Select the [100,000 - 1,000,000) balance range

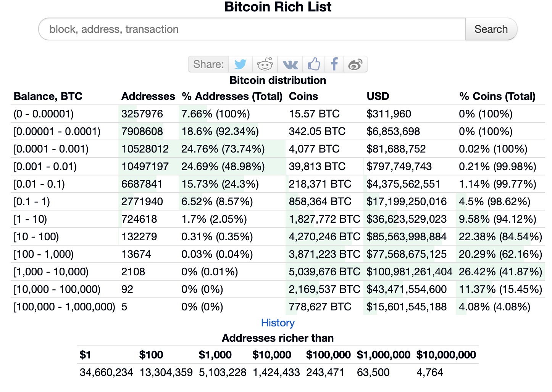65,307
